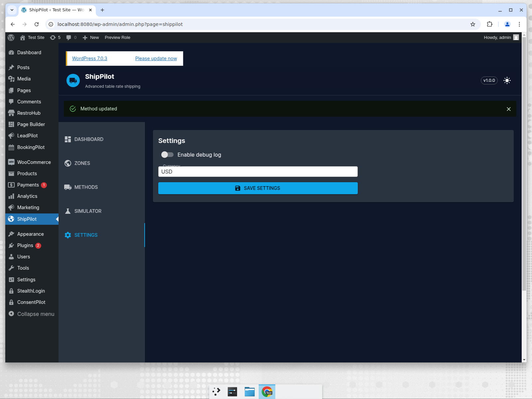Screen dimensions: 532x399
Task: Click the ShipPilot truck logo icon
Action: click(73, 80)
